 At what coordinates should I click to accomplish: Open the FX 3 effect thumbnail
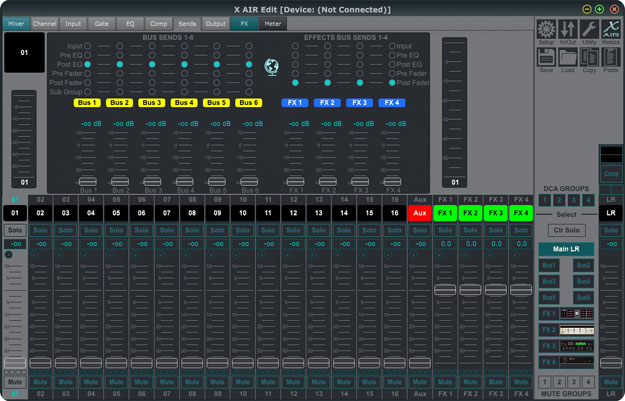pos(577,346)
